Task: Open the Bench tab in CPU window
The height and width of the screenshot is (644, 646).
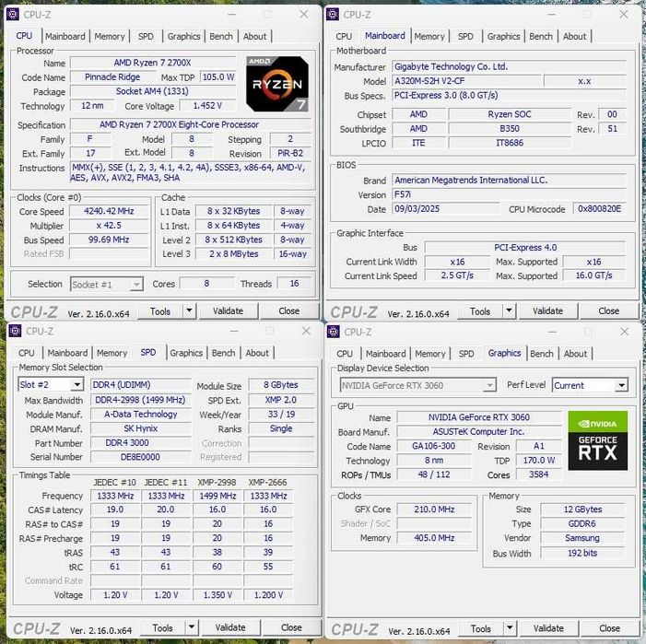Action: point(221,36)
